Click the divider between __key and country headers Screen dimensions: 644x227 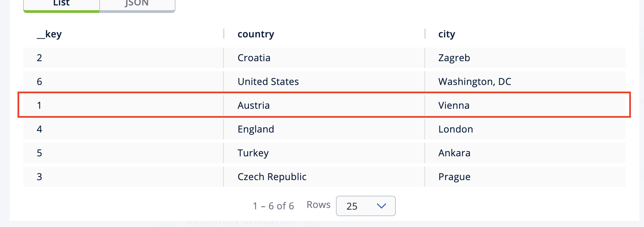click(x=224, y=34)
